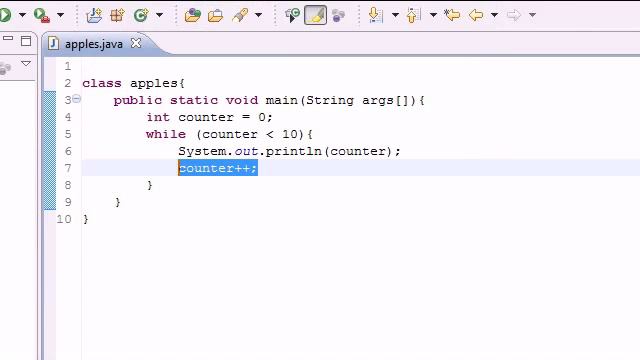The image size is (640, 360).
Task: Click the closing brace on line 8
Action: pyautogui.click(x=150, y=185)
